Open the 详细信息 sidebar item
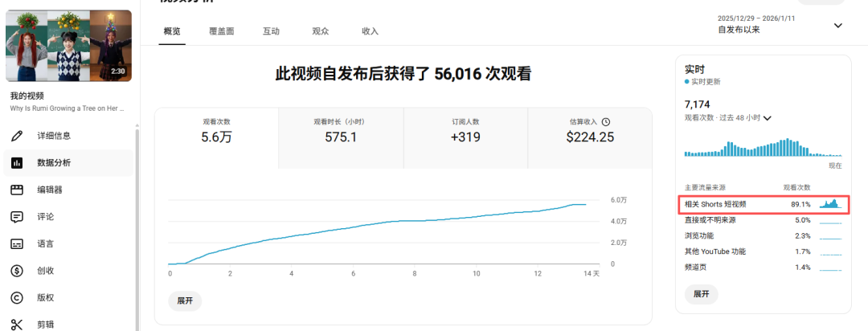This screenshot has height=331, width=868. pos(68,136)
